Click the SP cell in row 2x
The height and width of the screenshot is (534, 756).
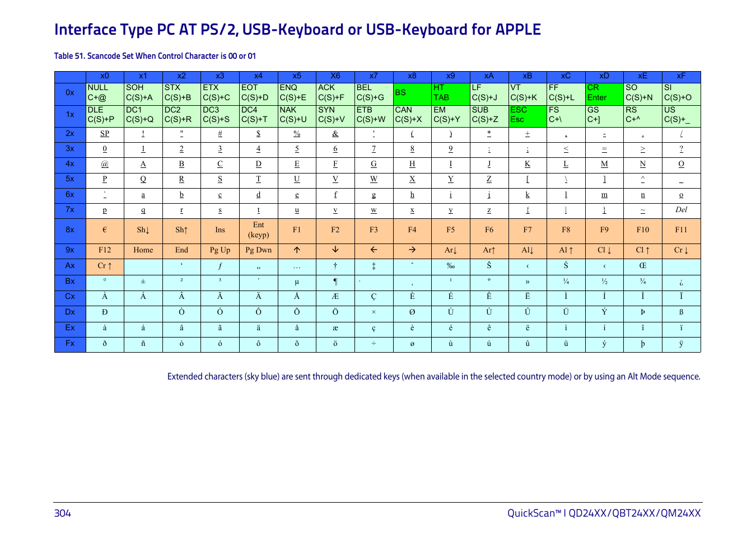coord(105,134)
